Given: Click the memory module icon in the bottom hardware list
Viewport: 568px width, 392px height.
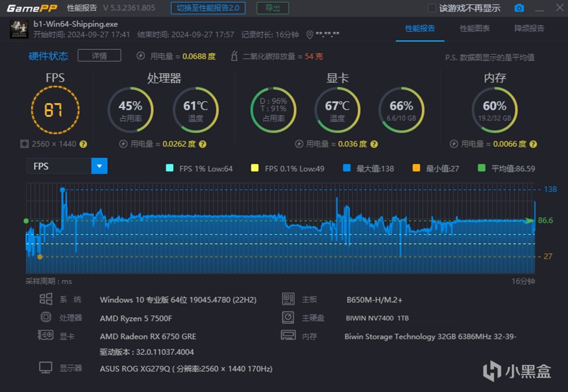Looking at the screenshot, I should (288, 335).
